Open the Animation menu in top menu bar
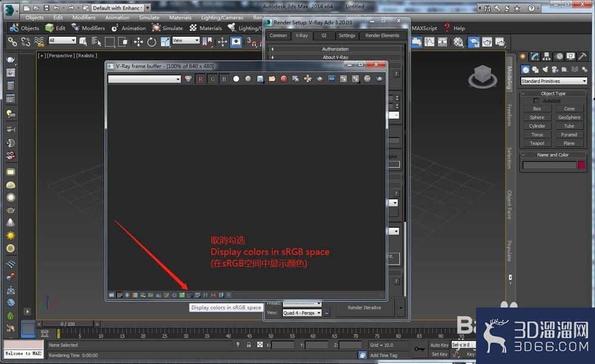 click(x=117, y=17)
